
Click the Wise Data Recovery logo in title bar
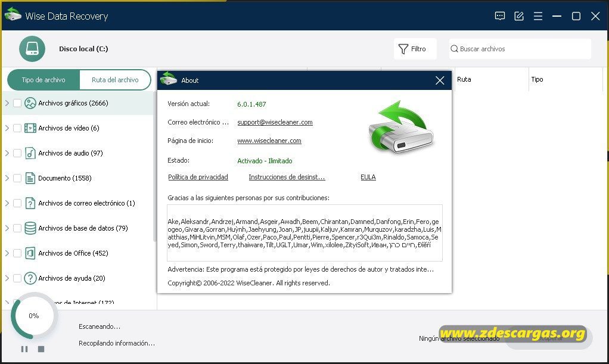[x=13, y=14]
